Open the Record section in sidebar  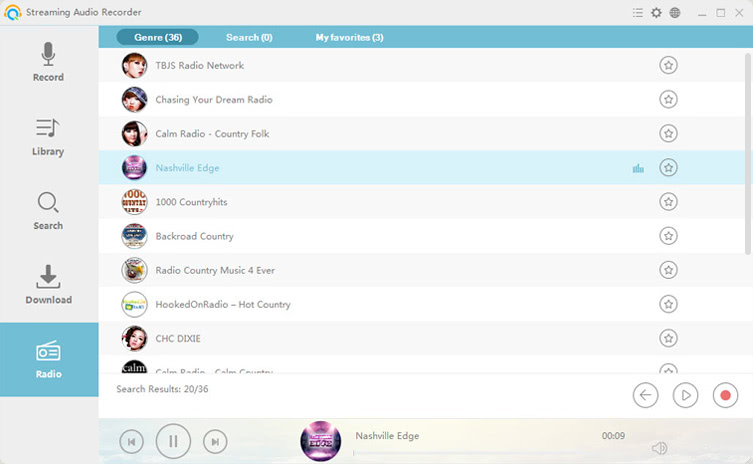48,62
